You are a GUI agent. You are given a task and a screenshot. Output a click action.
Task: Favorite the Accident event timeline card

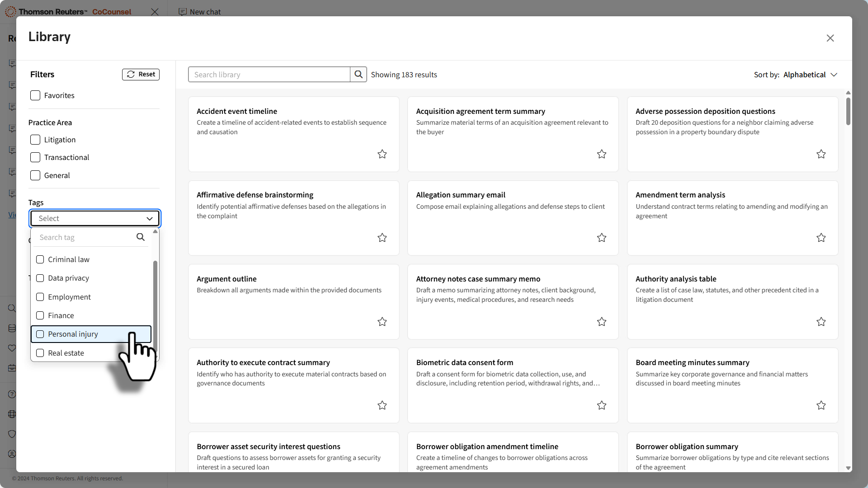(382, 154)
